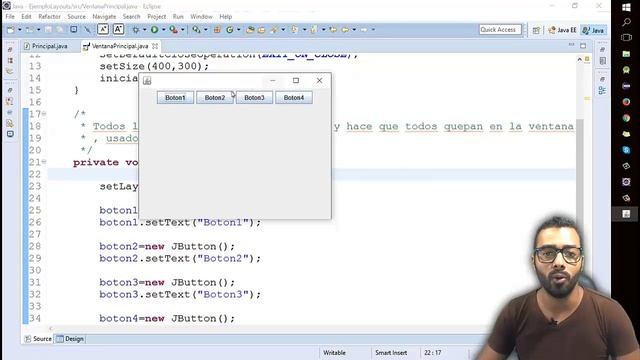Click the Debug bug icon
Screen dimensions: 640x360
pyautogui.click(x=136, y=29)
